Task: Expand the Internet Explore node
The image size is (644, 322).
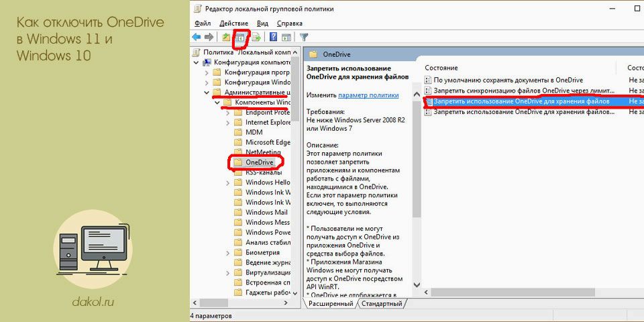Action: [x=228, y=122]
